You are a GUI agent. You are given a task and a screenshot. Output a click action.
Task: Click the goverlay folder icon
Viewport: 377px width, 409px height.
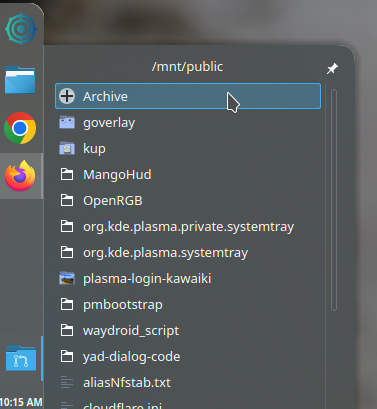coord(67,122)
